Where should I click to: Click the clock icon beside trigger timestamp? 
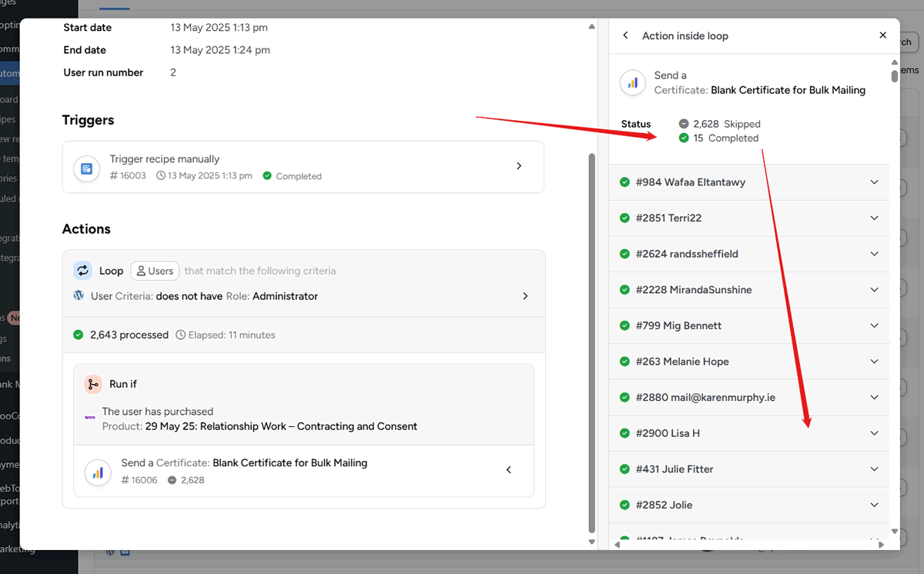pos(161,175)
